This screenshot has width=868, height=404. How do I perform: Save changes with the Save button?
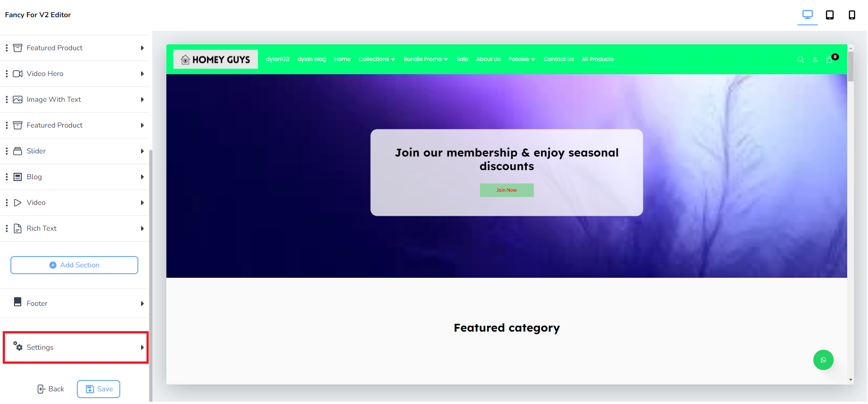click(99, 389)
